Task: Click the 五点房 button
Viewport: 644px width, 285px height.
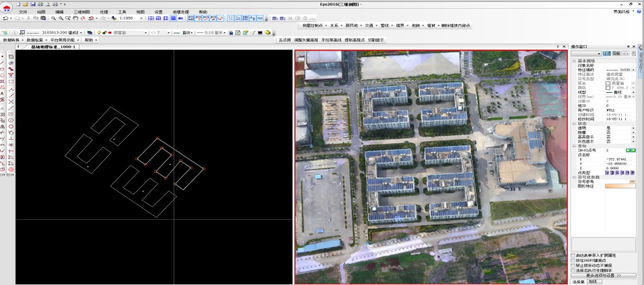Action: (285, 40)
